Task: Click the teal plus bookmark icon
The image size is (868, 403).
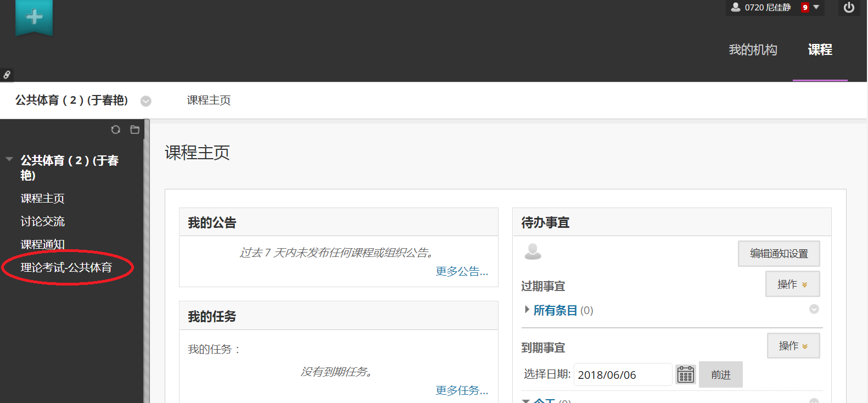Action: point(34,18)
